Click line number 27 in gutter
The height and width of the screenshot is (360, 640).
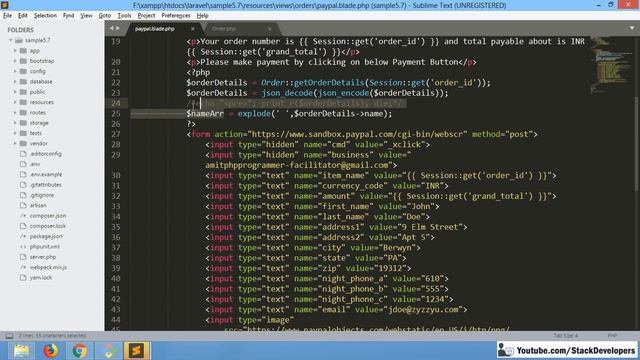click(x=116, y=134)
